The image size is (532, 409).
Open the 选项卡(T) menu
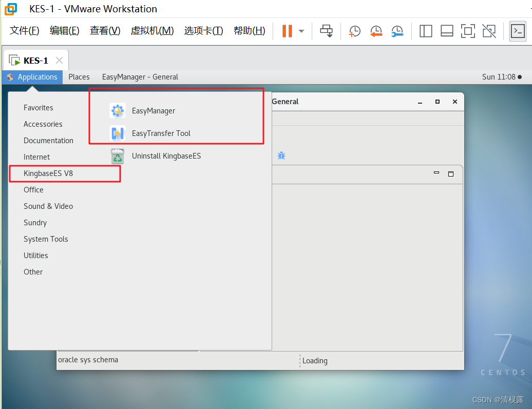203,31
